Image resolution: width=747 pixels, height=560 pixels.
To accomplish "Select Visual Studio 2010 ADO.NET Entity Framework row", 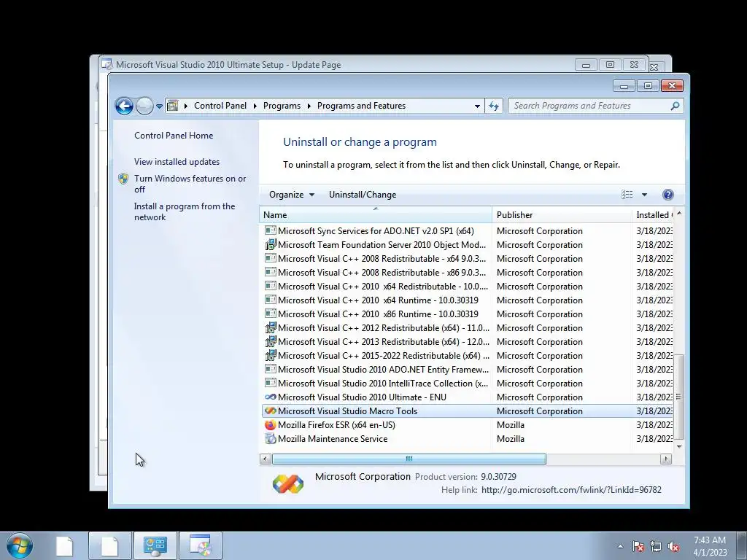I will tap(467, 370).
